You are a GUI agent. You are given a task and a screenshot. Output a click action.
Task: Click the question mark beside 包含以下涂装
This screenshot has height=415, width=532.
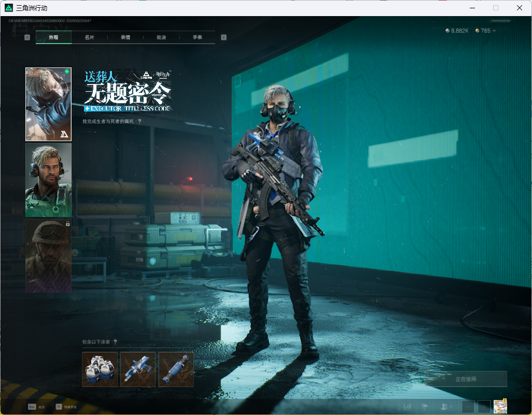pyautogui.click(x=115, y=342)
